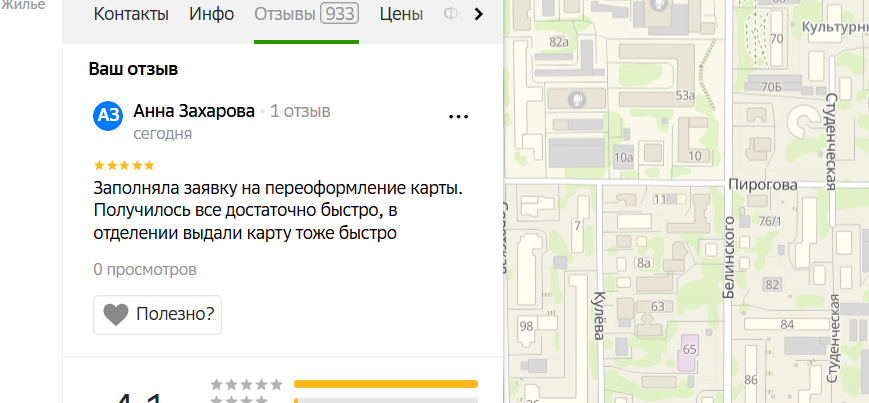869x403 pixels.
Task: Click the five-star rating of the review
Action: (x=124, y=165)
